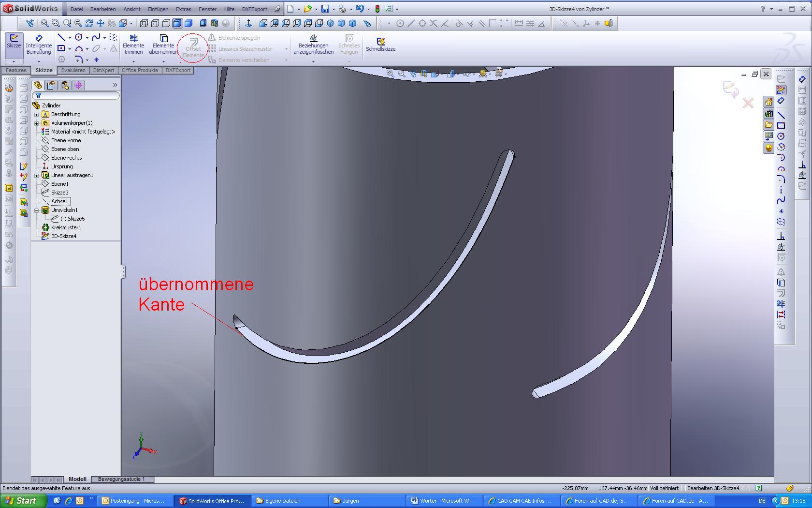Open the Einfügen menu
This screenshot has width=812, height=508.
point(158,9)
